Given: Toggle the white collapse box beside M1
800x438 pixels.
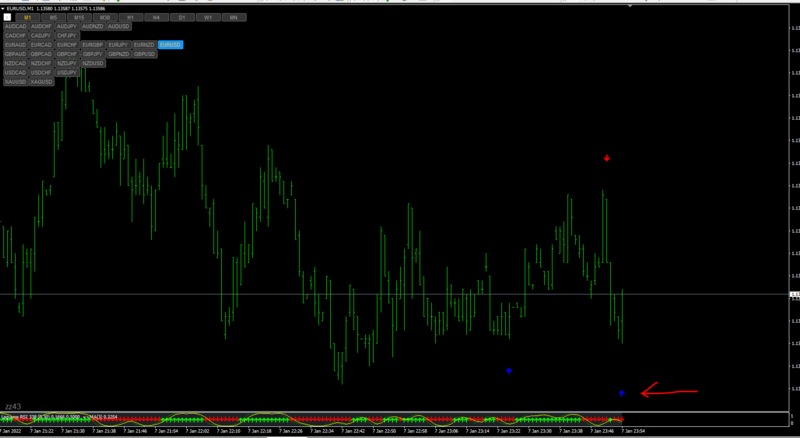Looking at the screenshot, I should coord(7,17).
